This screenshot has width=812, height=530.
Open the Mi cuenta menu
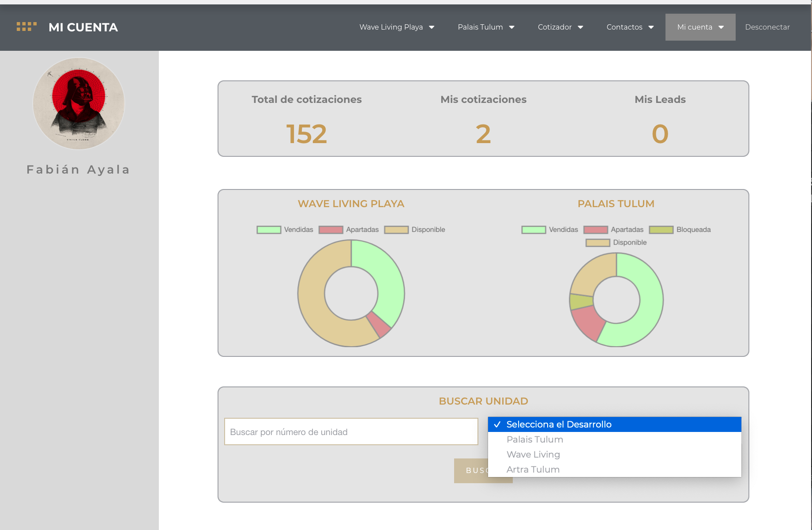click(700, 27)
